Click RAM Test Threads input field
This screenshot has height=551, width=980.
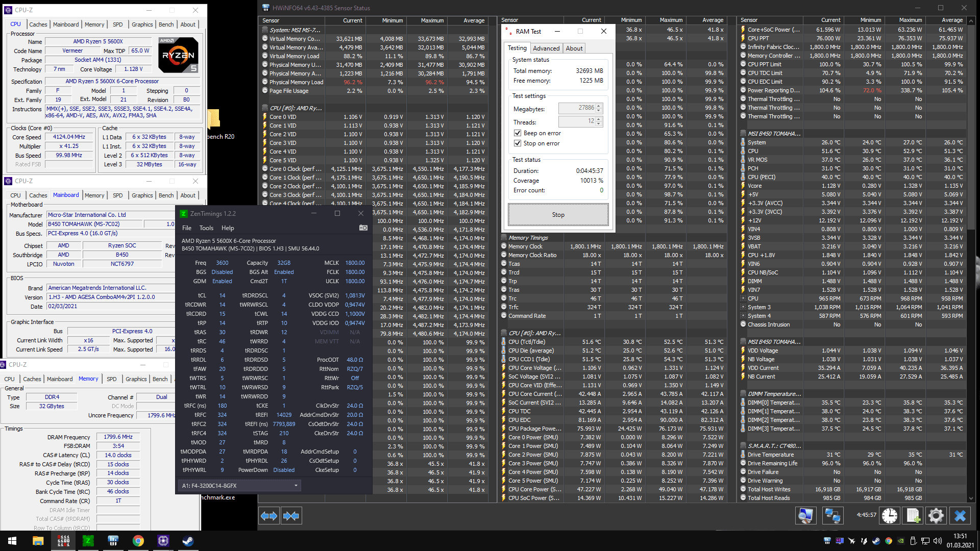(x=580, y=121)
